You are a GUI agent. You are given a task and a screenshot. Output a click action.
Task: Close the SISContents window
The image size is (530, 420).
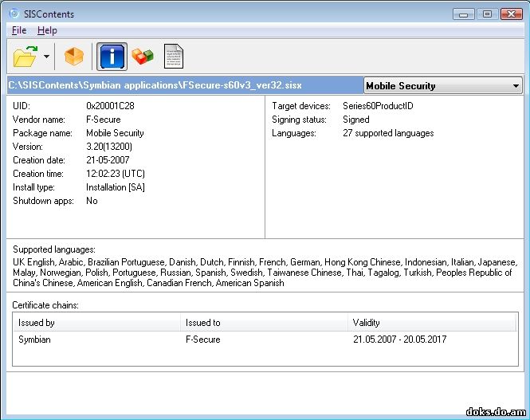[512, 14]
